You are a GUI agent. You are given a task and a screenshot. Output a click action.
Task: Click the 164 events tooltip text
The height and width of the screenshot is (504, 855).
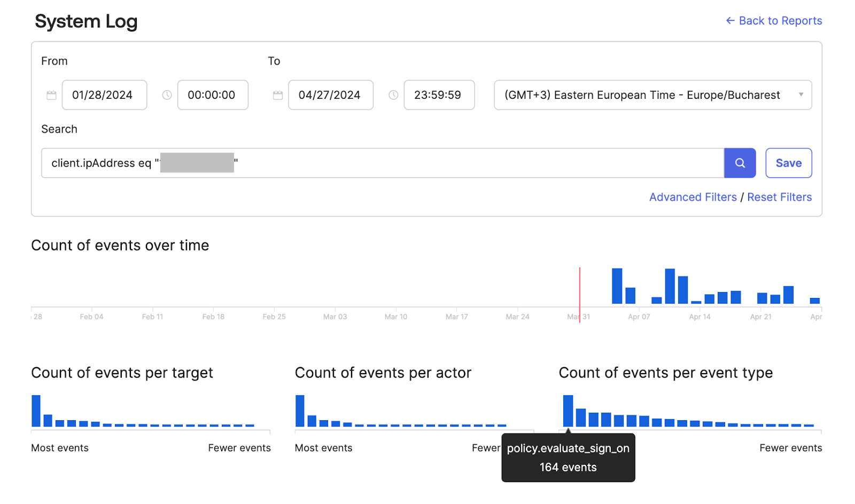coord(568,467)
